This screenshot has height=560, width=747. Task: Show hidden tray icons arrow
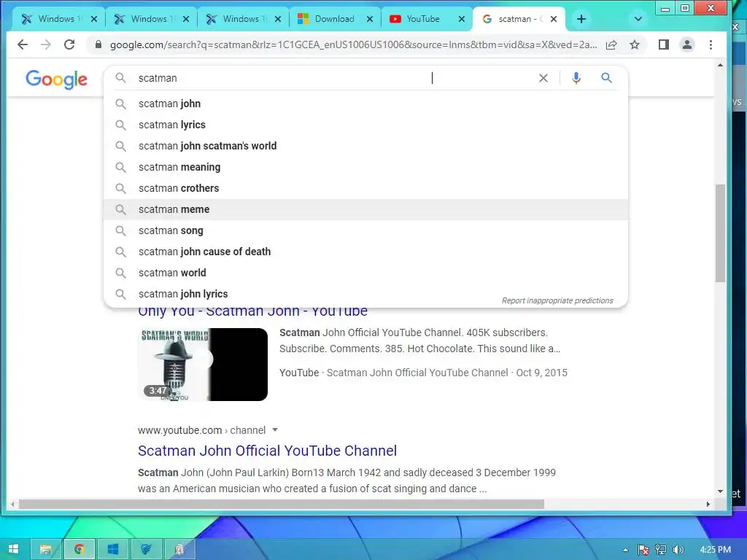pyautogui.click(x=625, y=550)
